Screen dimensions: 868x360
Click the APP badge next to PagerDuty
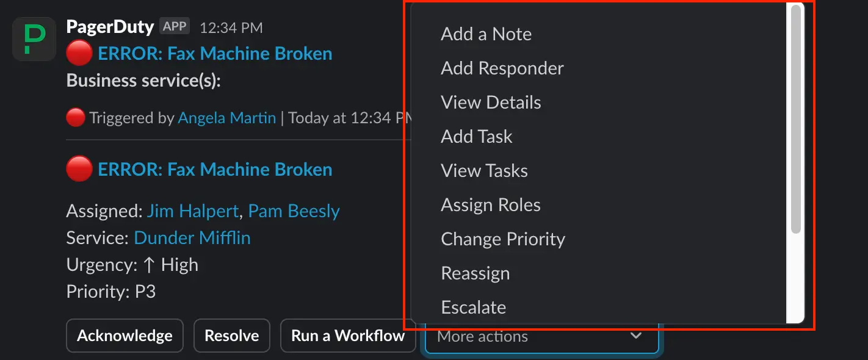175,26
